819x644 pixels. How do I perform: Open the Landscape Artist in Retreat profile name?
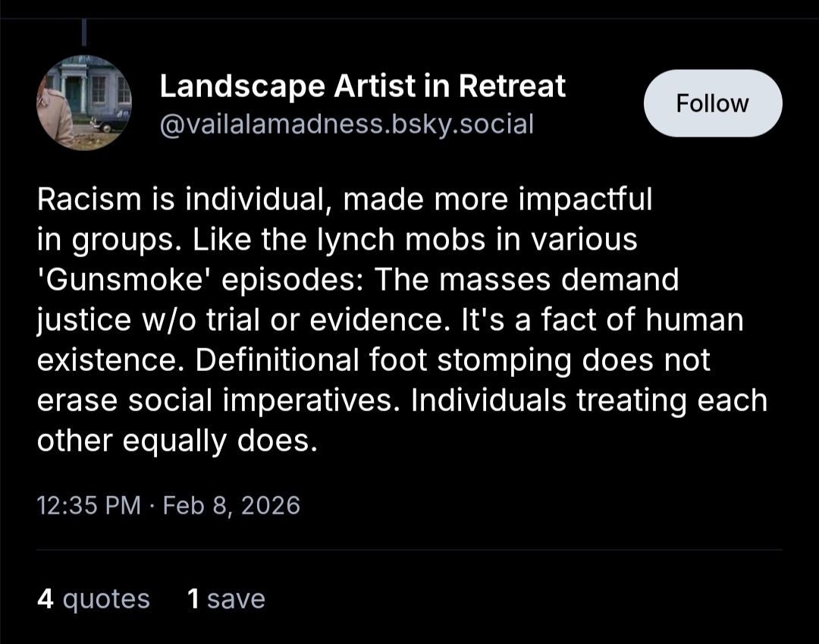click(362, 86)
